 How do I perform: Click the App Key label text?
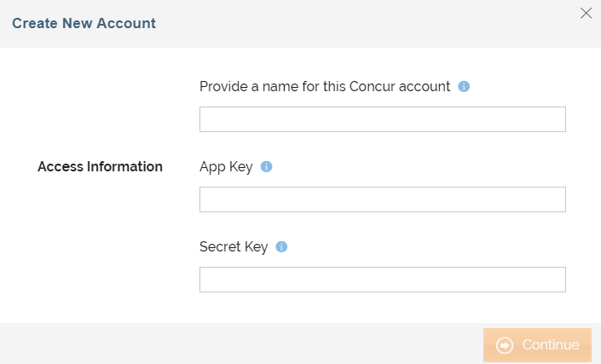click(x=226, y=166)
